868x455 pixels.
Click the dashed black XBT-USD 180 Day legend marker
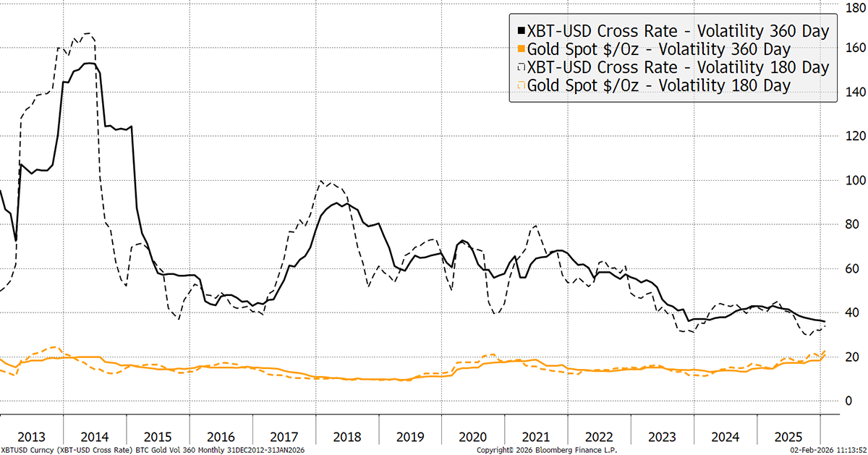click(x=522, y=68)
